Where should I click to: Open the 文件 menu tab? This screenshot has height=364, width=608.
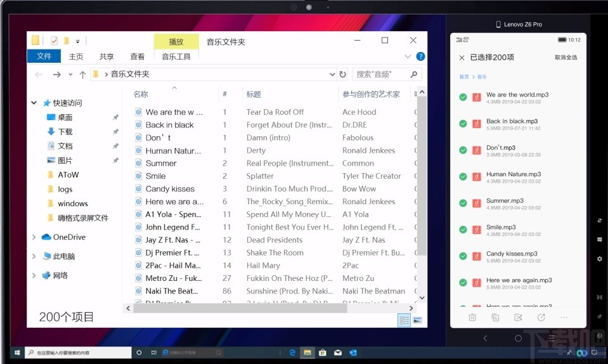pos(44,56)
